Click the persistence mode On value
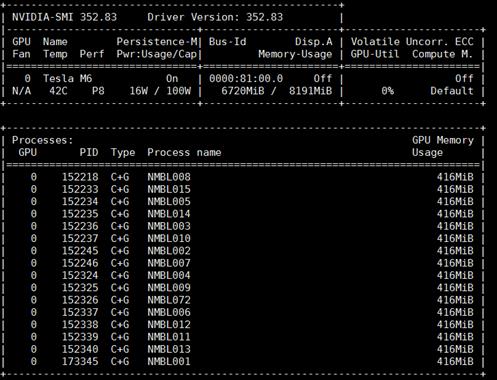The image size is (497, 380). point(172,79)
